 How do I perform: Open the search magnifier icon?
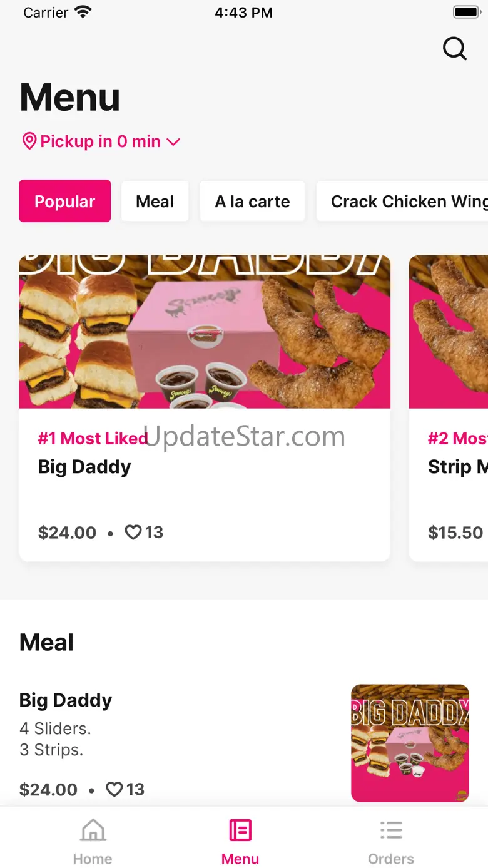point(455,48)
